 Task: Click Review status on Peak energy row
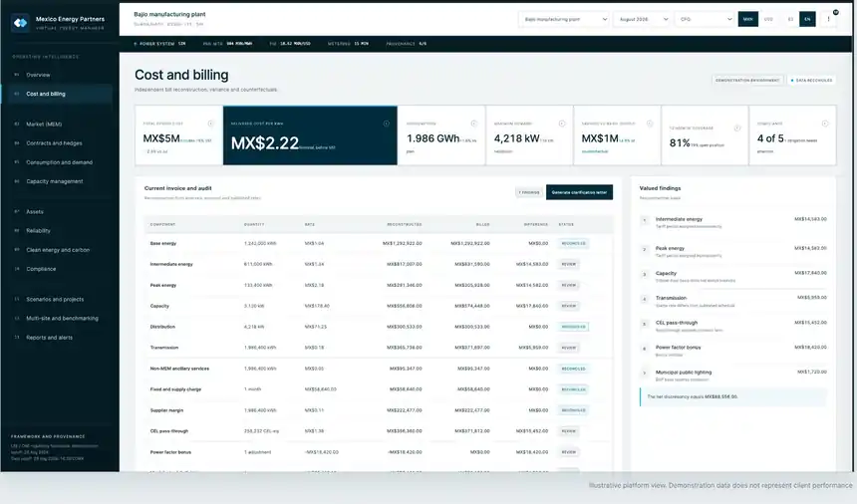coord(569,285)
